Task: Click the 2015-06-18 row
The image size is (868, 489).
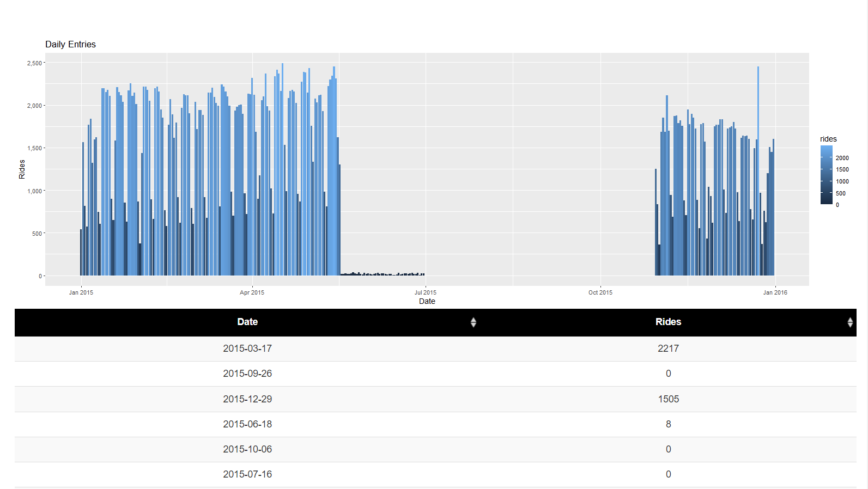Action: click(435, 424)
